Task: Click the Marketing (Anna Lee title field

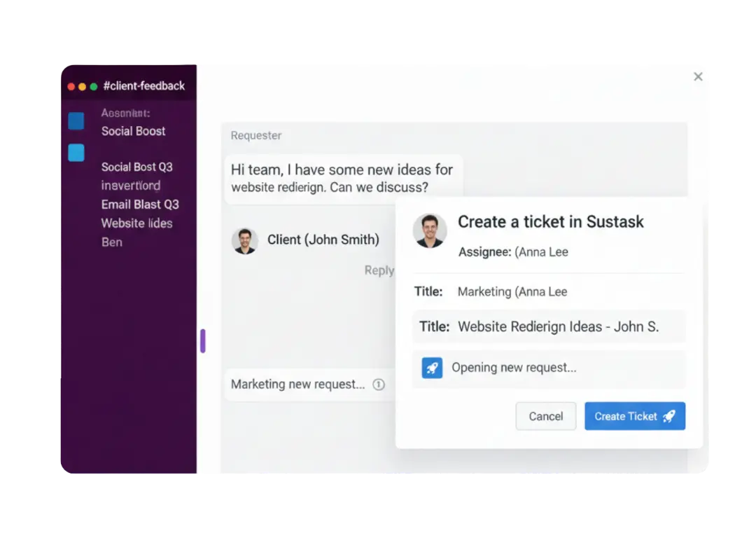Action: 549,292
